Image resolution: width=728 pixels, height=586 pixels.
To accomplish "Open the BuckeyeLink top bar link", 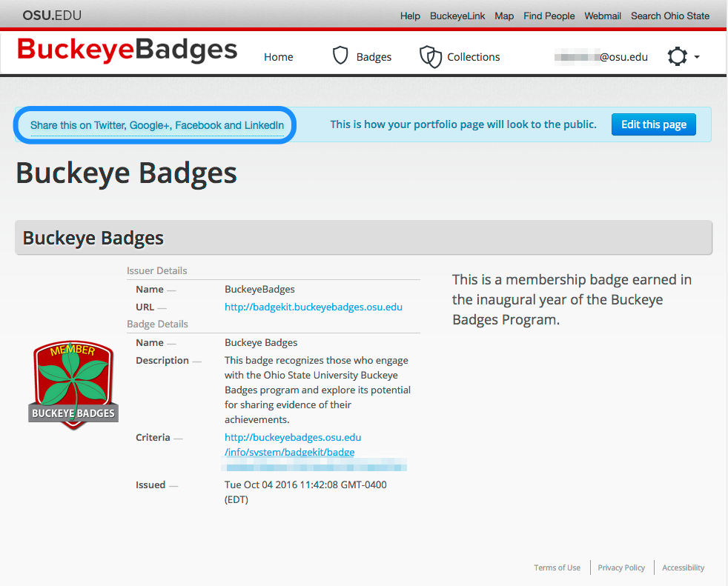I will pyautogui.click(x=457, y=16).
